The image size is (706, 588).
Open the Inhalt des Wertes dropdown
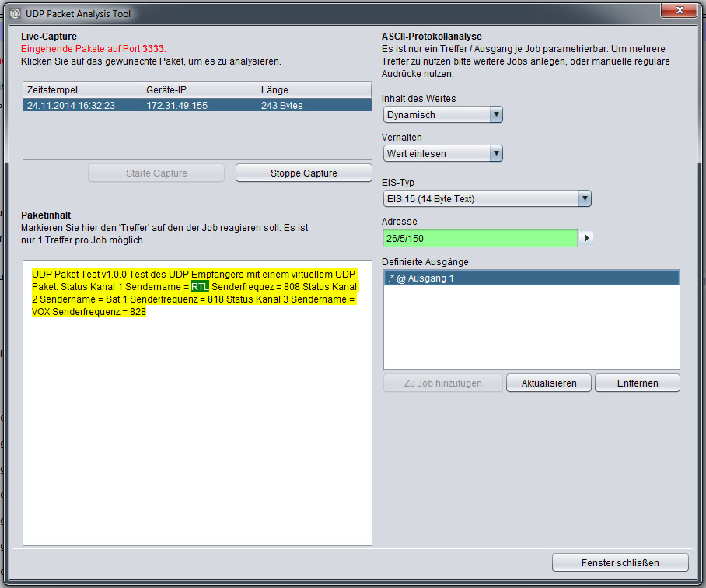pyautogui.click(x=442, y=115)
